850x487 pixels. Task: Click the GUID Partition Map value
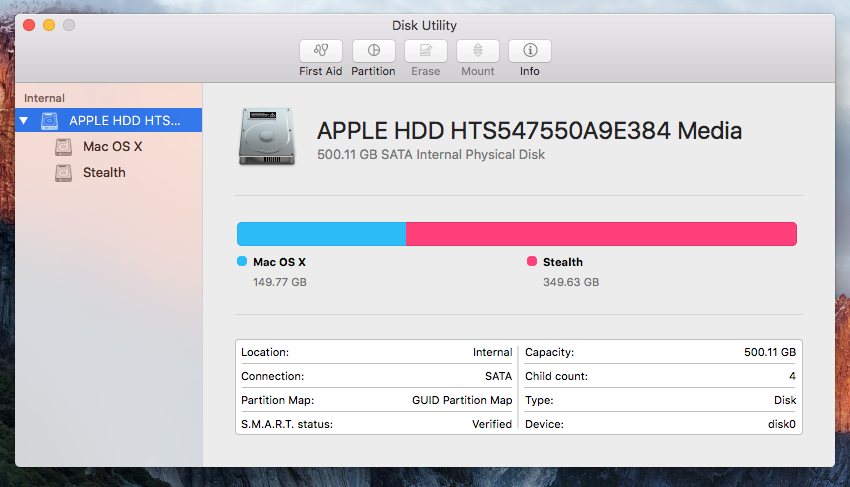point(462,400)
